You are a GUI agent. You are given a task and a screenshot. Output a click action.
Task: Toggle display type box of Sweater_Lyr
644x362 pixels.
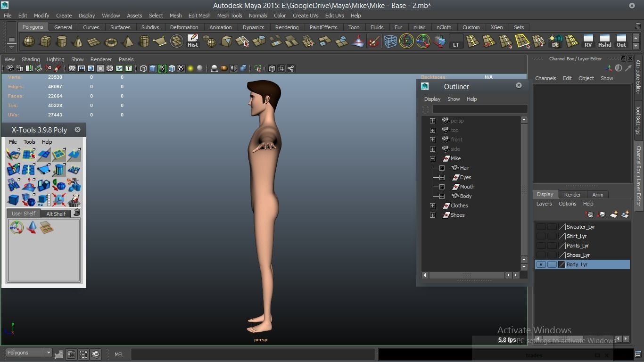tap(552, 227)
